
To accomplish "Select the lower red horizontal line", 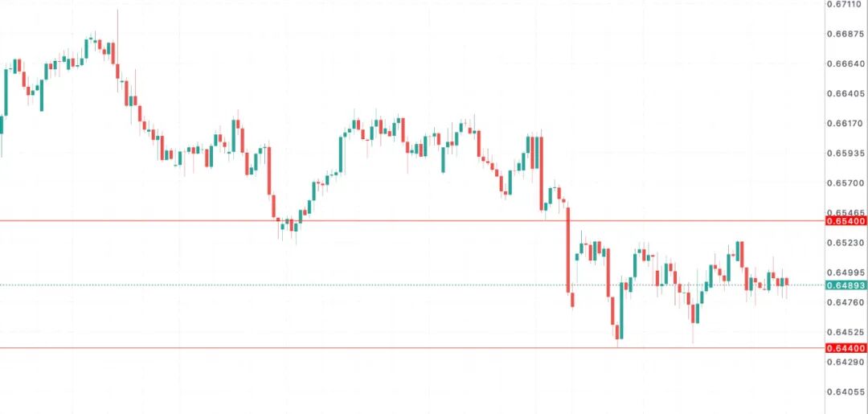I will click(x=402, y=348).
